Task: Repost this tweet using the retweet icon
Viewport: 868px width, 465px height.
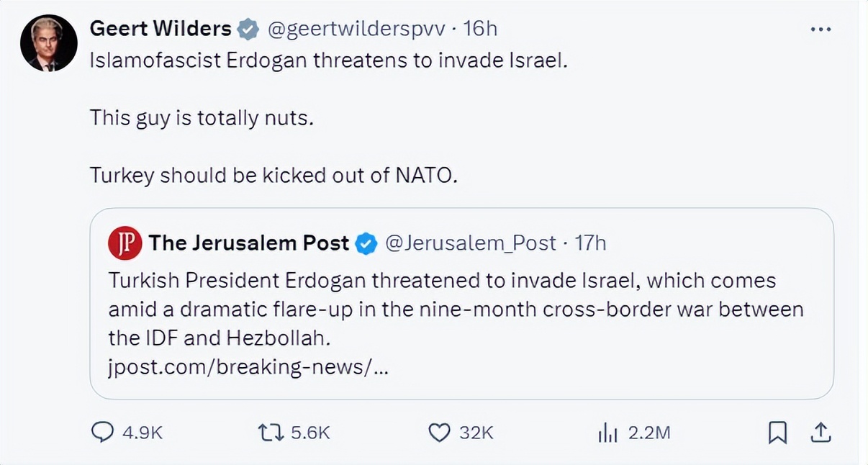Action: pyautogui.click(x=269, y=432)
